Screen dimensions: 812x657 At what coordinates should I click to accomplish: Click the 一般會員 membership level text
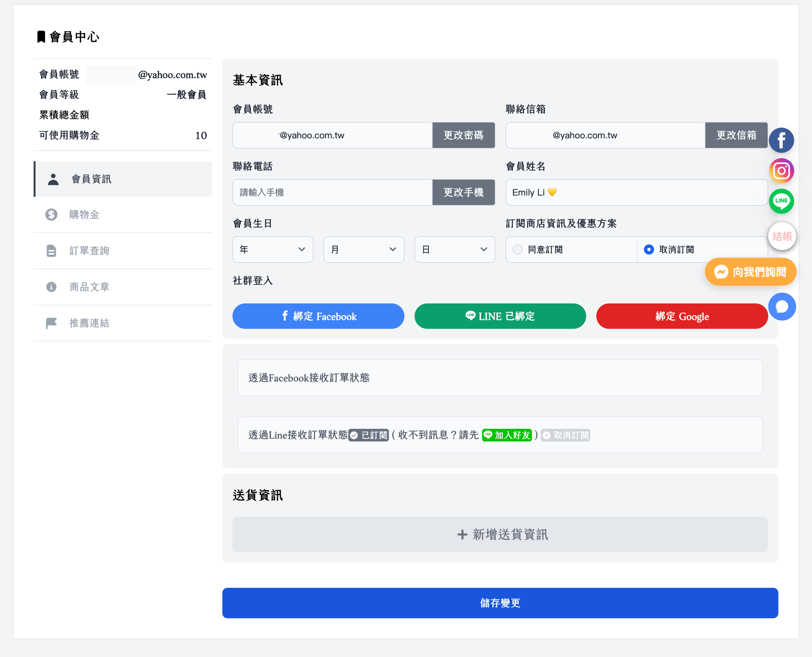[x=187, y=95]
